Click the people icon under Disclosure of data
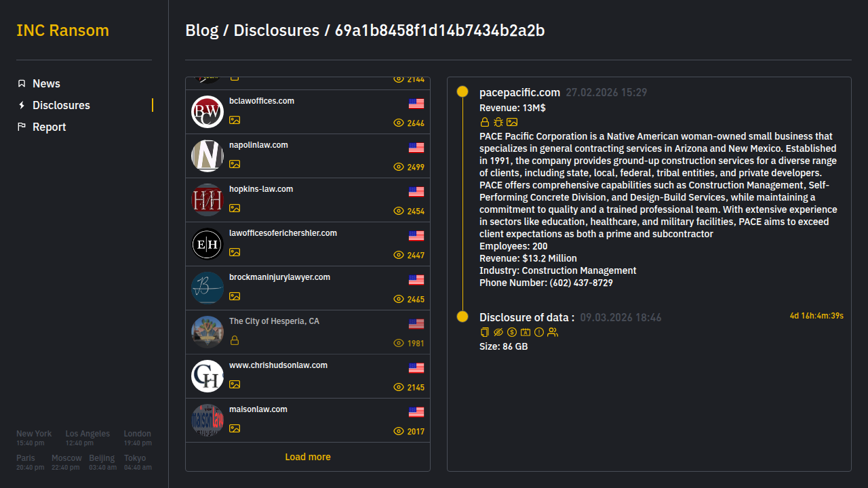Viewport: 868px width, 488px height. (553, 332)
